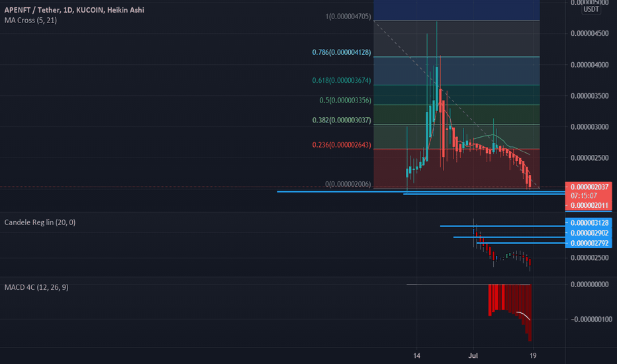Screen dimensions: 617x364
Task: Click the Jul label on time axis
Action: (473, 356)
